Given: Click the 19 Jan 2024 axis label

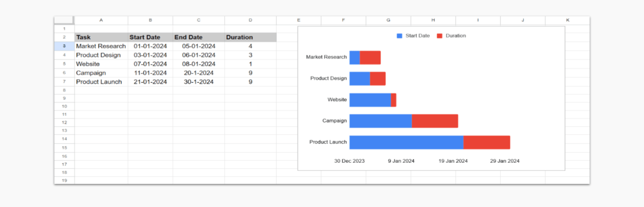Looking at the screenshot, I should pyautogui.click(x=453, y=161).
